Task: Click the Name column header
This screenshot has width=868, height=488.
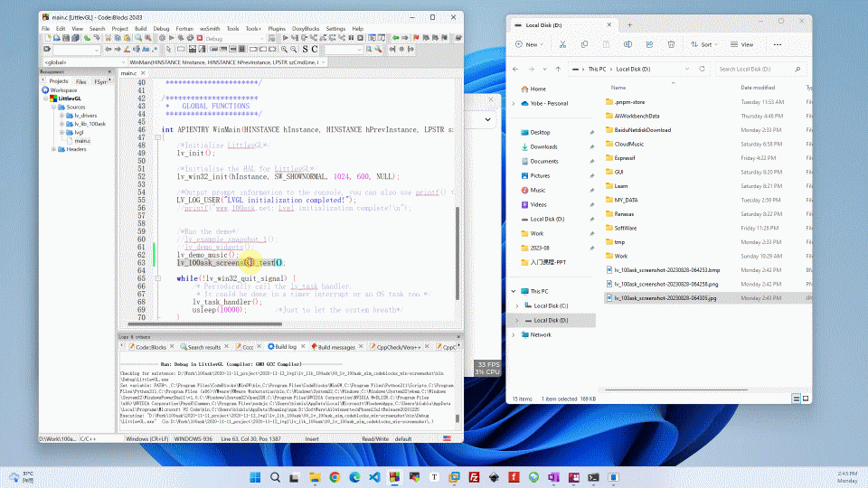Action: point(618,88)
